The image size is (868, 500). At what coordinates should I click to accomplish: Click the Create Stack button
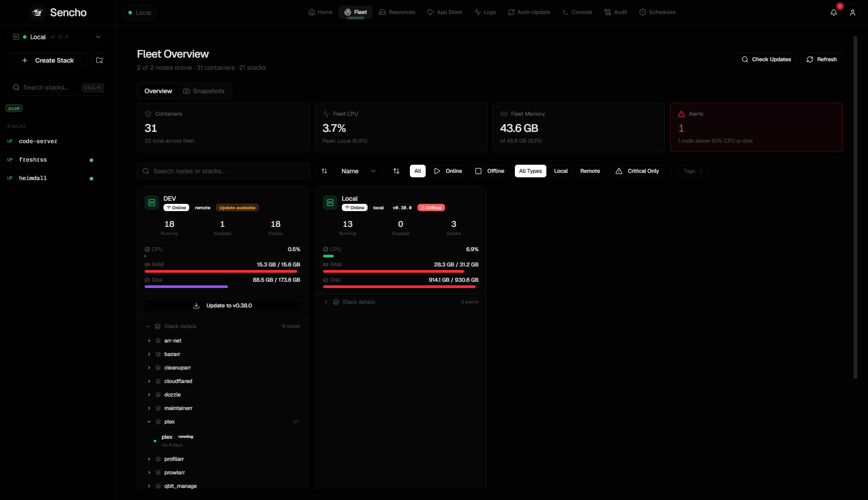[48, 60]
